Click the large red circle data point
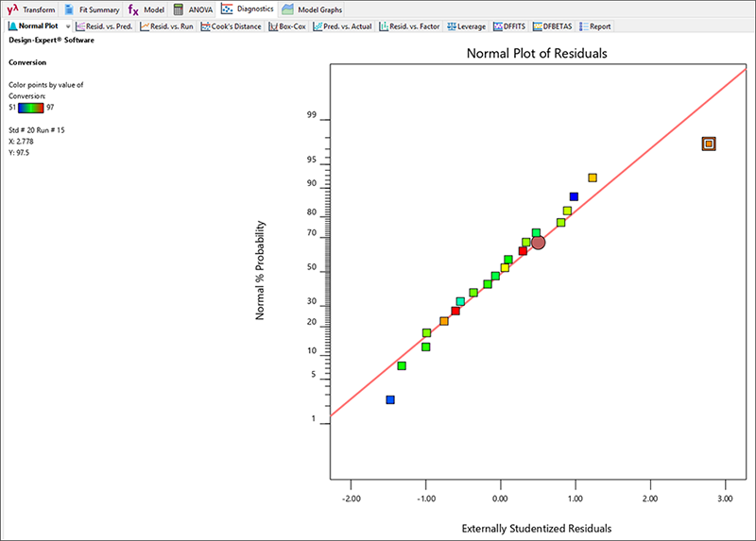The height and width of the screenshot is (541, 756). click(539, 243)
